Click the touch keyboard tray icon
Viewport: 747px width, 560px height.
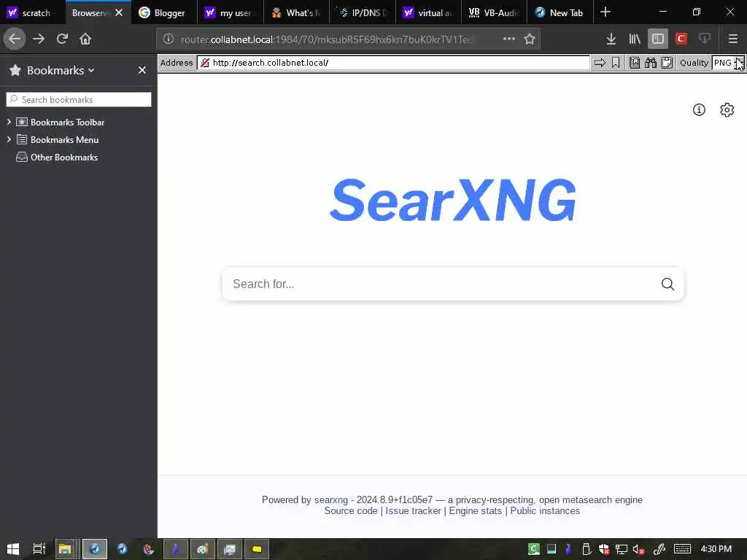(682, 549)
